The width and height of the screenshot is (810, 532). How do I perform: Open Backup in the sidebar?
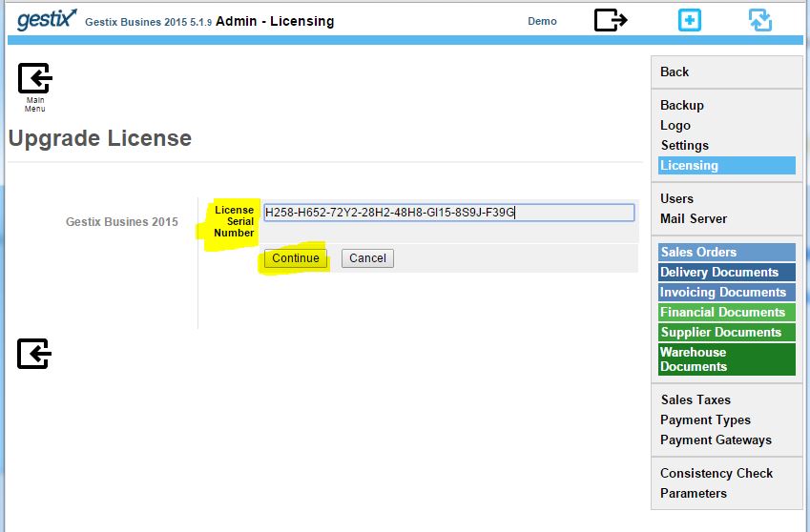682,105
